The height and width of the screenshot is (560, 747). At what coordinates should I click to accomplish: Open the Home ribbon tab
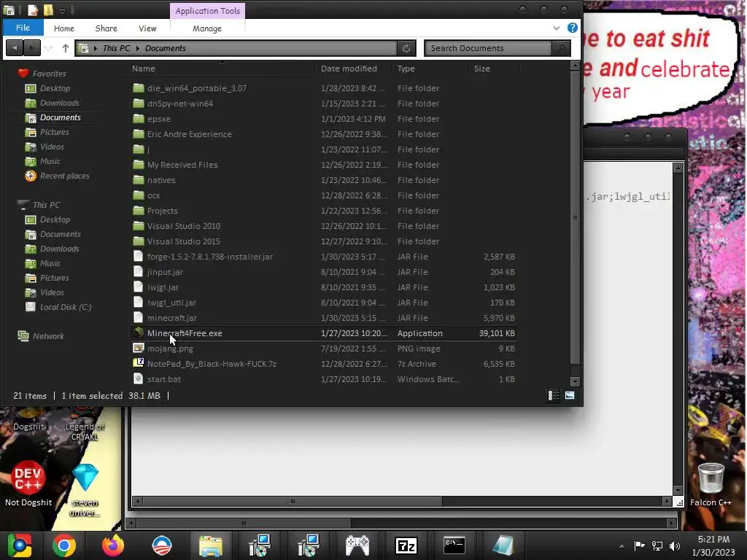tap(64, 28)
